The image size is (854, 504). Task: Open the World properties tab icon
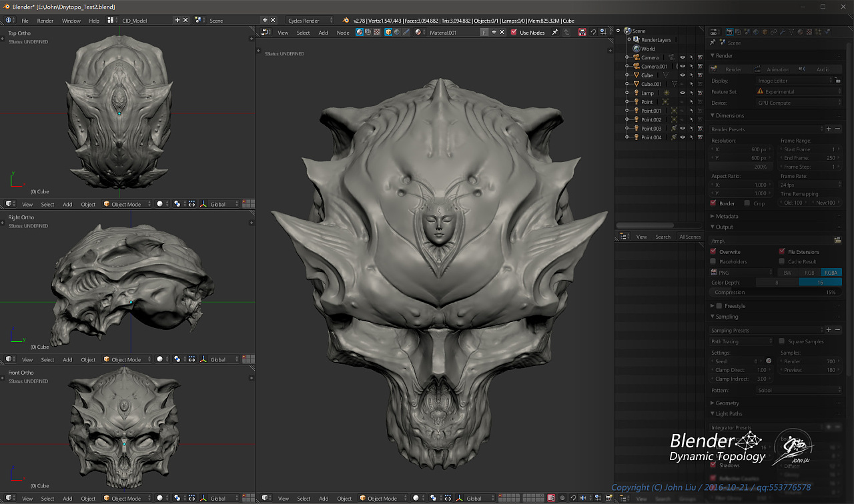pos(755,32)
